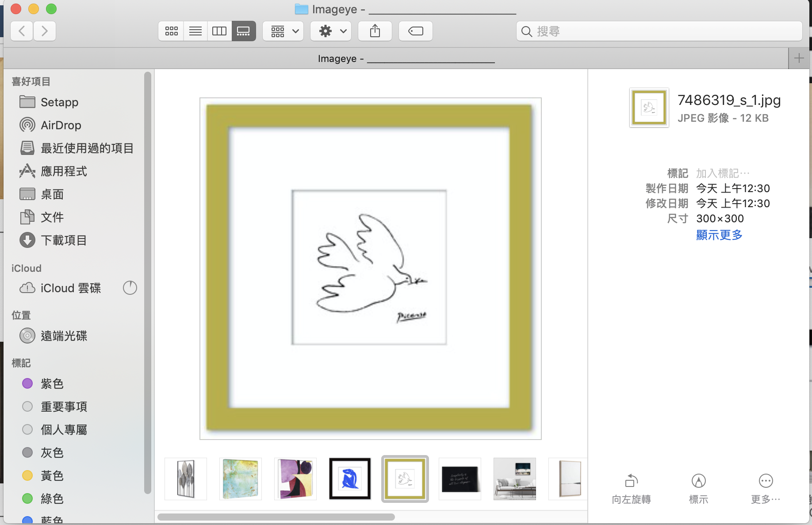
Task: Click 標示 markup button
Action: [698, 489]
